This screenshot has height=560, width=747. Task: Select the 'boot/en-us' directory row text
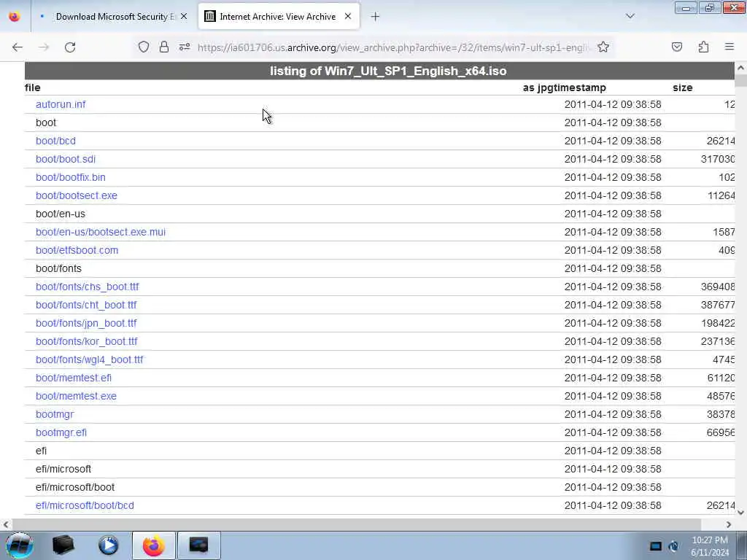[61, 214]
